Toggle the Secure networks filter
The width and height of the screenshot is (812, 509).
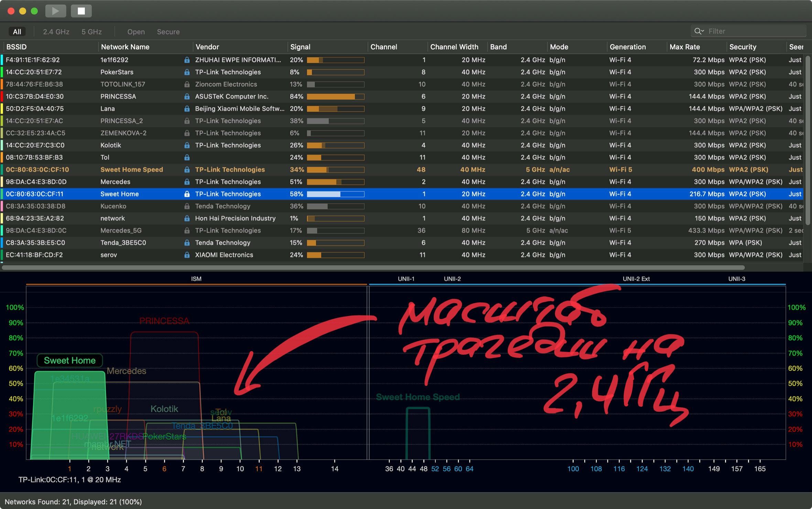coord(168,32)
